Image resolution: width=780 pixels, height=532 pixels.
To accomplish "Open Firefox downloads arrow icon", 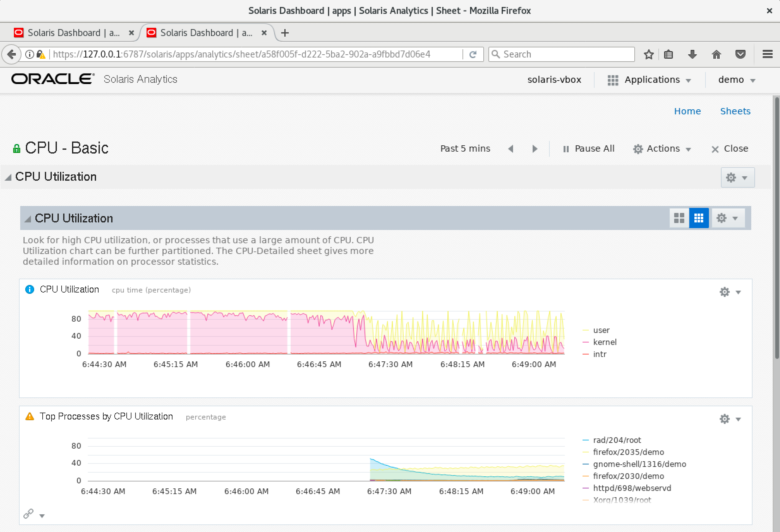I will pos(692,54).
